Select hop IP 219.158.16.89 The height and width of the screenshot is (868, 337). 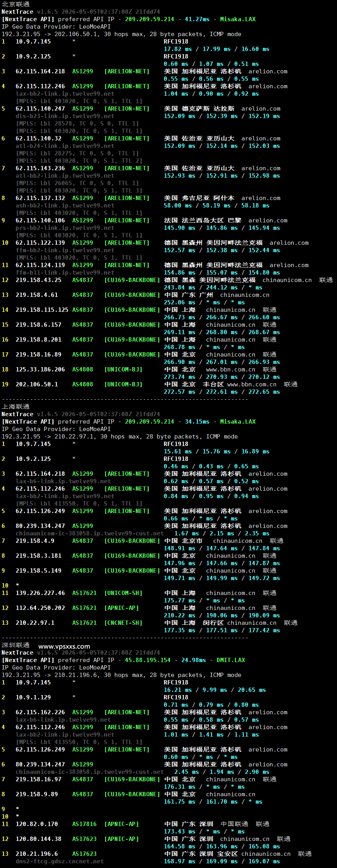tap(38, 354)
